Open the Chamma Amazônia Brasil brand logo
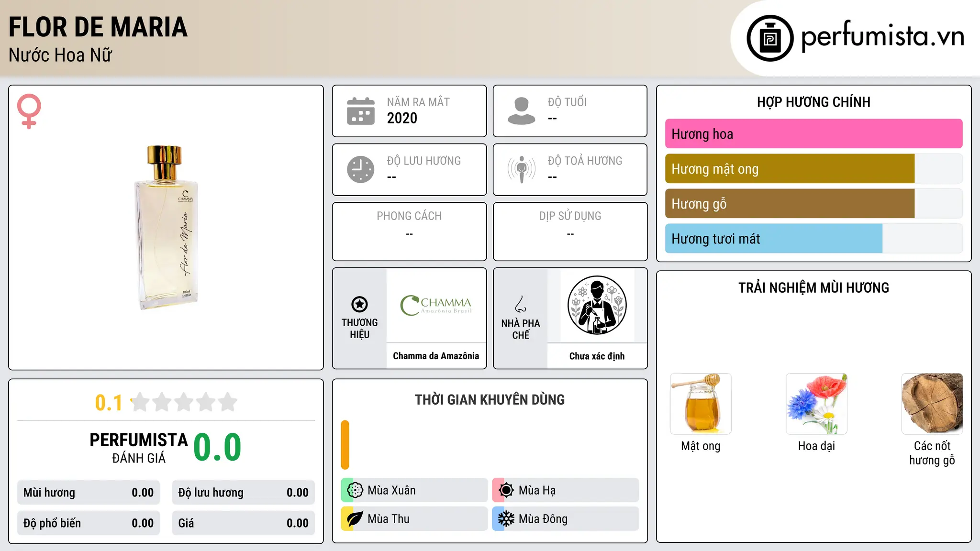This screenshot has width=980, height=551. pos(436,306)
